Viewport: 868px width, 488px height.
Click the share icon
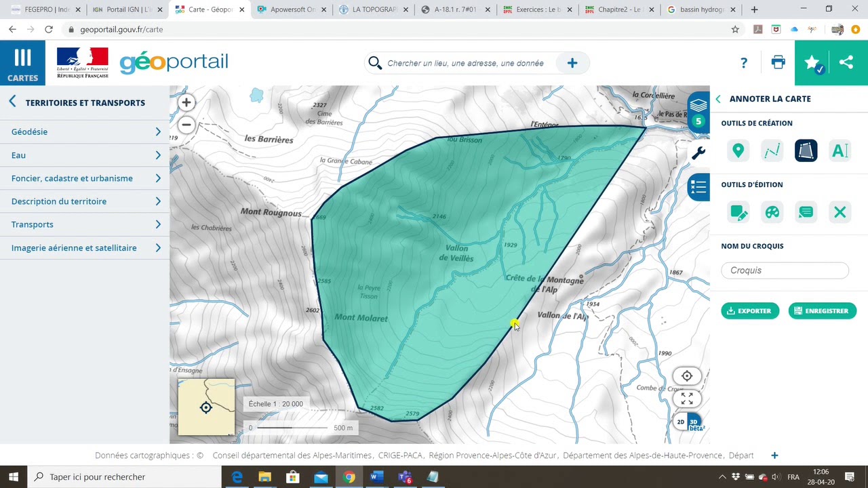click(x=846, y=62)
